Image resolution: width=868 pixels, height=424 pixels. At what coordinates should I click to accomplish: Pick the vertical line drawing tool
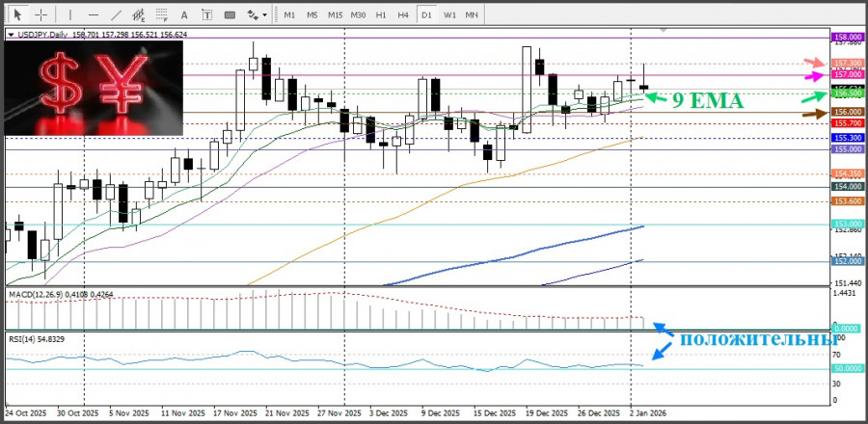(x=69, y=15)
